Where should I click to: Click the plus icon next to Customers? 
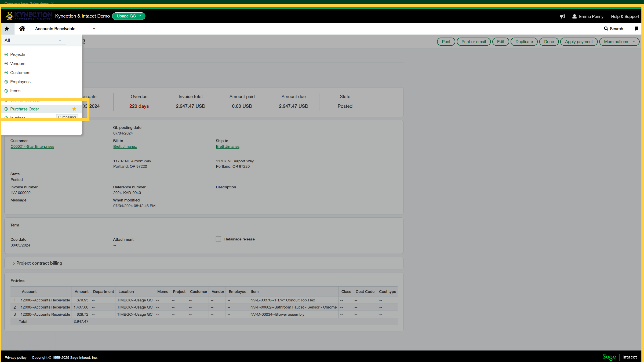(x=6, y=73)
